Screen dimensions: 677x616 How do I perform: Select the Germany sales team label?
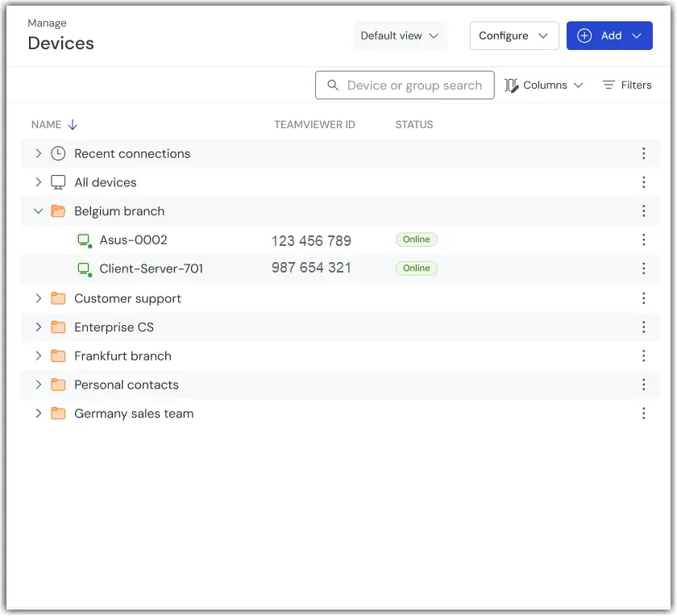click(x=134, y=414)
